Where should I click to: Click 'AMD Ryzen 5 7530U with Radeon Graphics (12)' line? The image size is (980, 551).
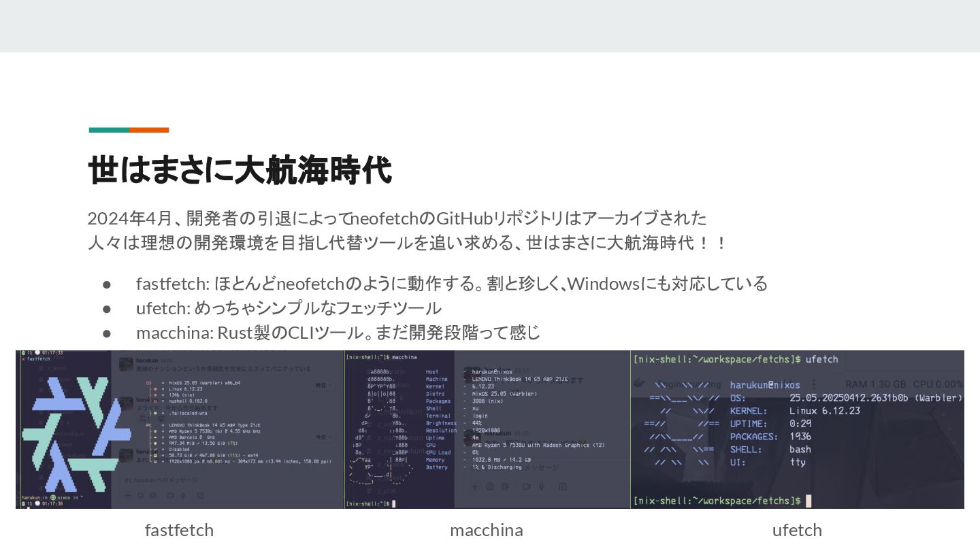[x=538, y=445]
